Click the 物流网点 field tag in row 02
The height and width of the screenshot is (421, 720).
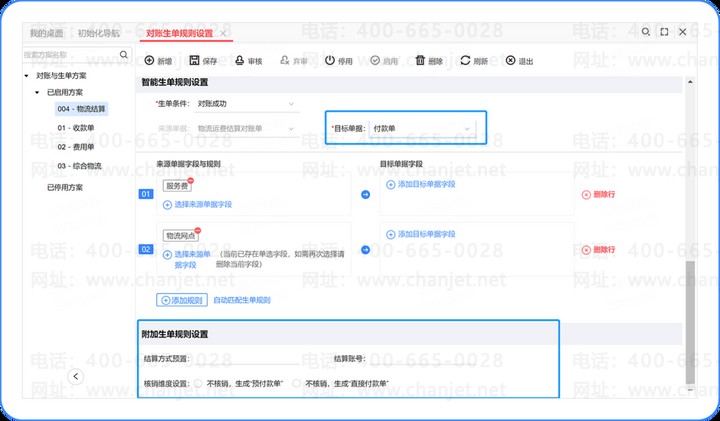[180, 236]
